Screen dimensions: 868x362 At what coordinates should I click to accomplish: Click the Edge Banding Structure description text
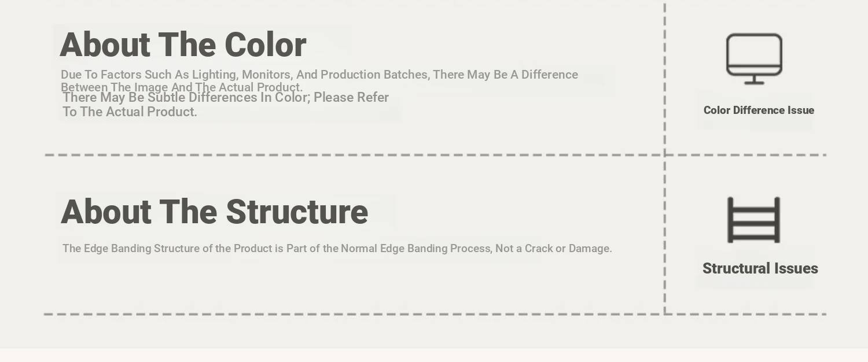[x=337, y=249]
